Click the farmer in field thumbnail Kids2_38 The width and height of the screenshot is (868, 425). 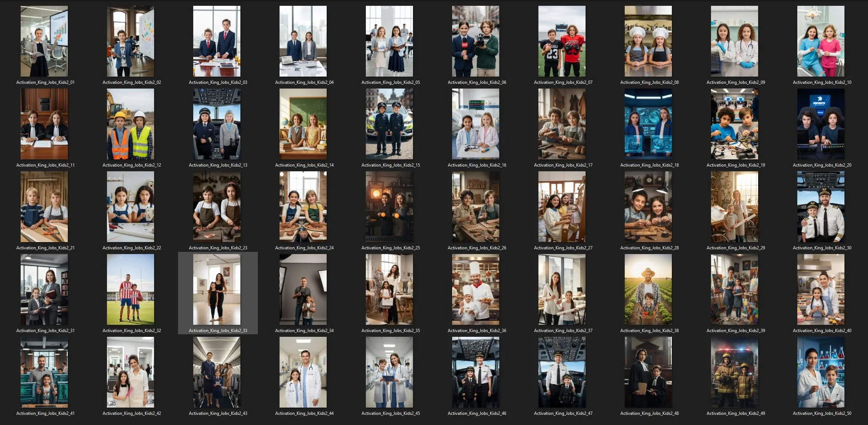pos(648,289)
